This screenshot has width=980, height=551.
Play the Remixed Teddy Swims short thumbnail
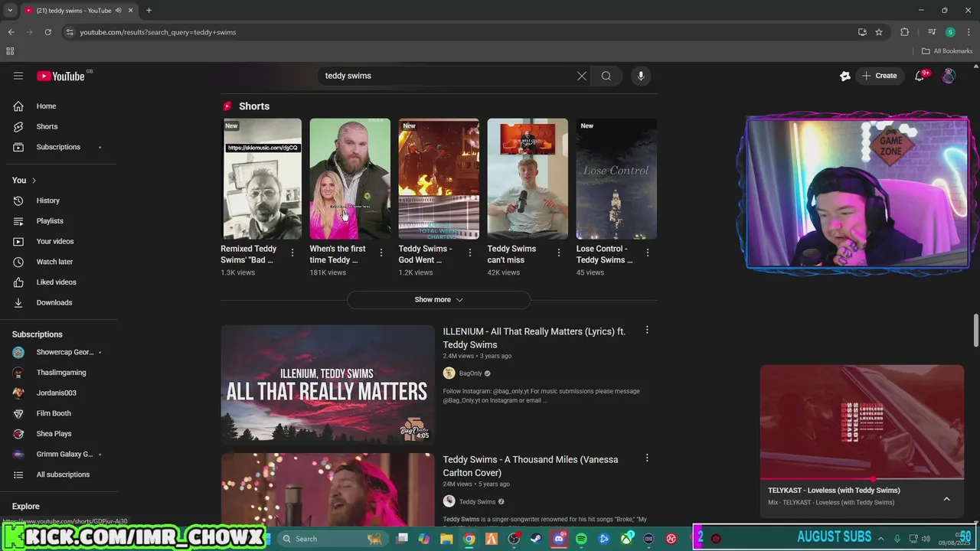point(262,178)
